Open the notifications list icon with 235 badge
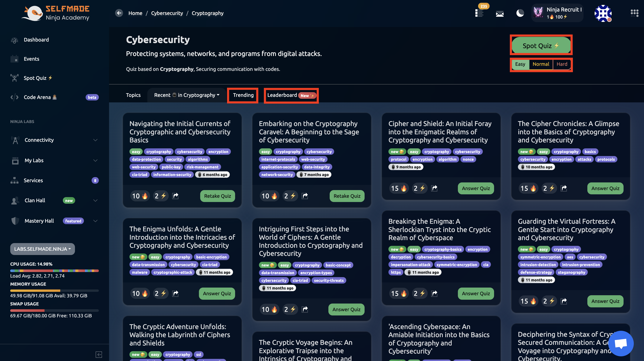 (x=479, y=13)
